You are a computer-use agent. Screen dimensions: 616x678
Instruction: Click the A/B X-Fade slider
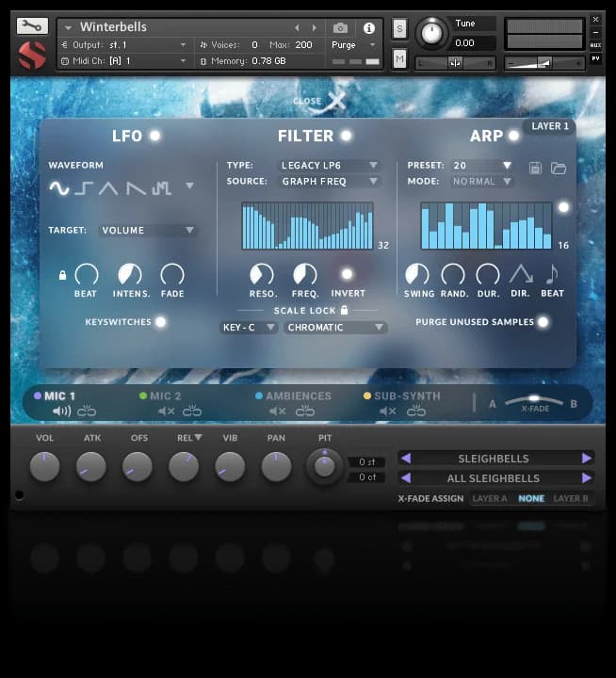[534, 401]
